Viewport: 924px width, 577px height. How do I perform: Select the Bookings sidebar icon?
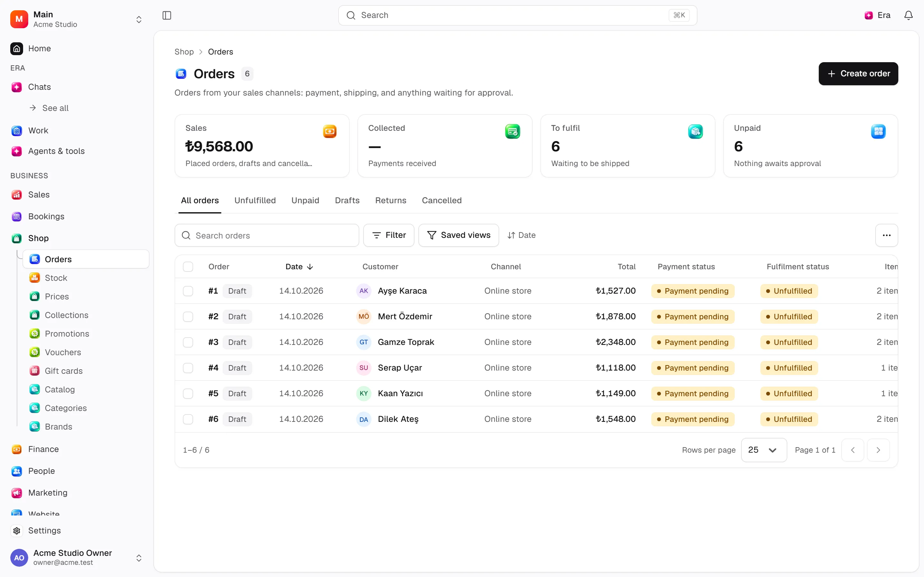pos(17,216)
